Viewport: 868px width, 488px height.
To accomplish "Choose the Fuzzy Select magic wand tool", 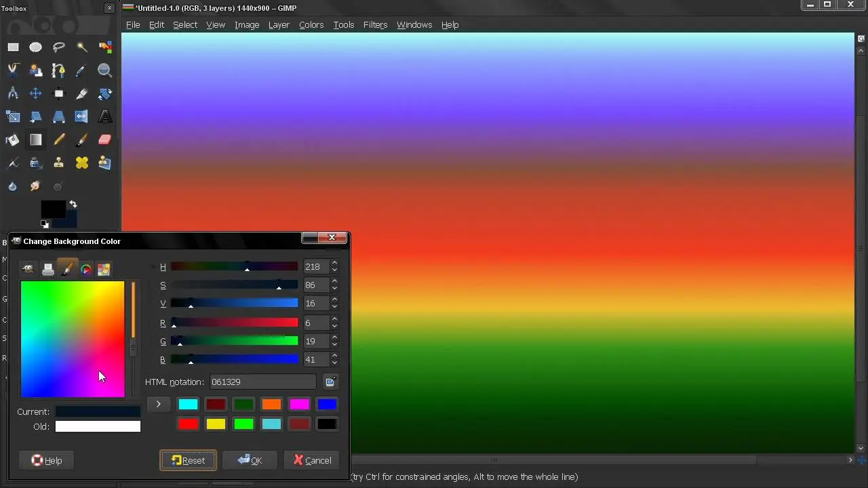I will (82, 47).
